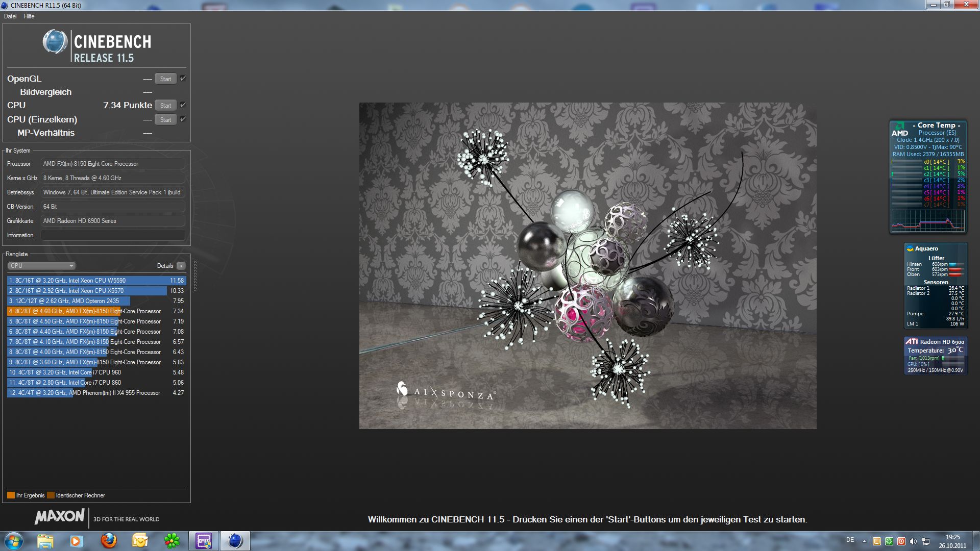Click the orange monitor tray icon

pyautogui.click(x=877, y=541)
